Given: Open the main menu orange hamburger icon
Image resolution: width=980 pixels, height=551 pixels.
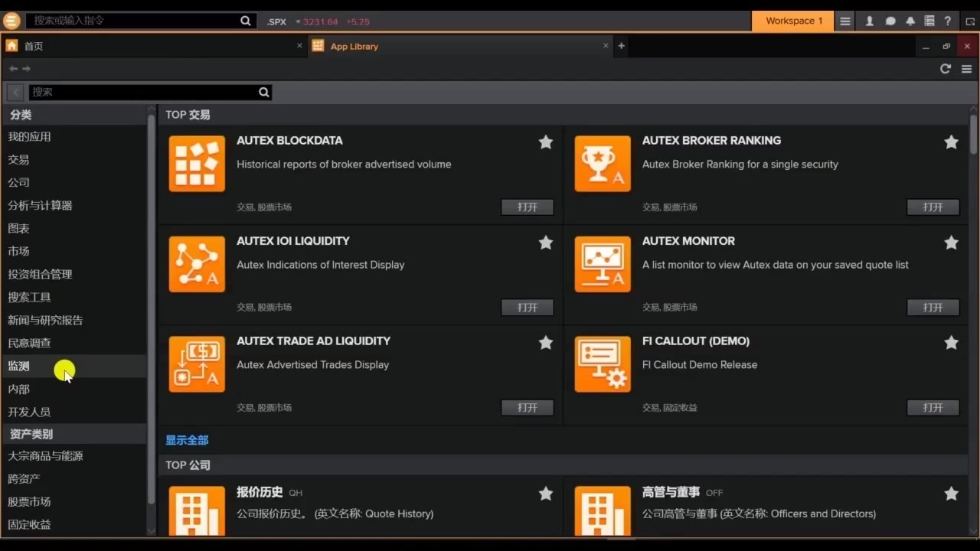Looking at the screenshot, I should [11, 21].
